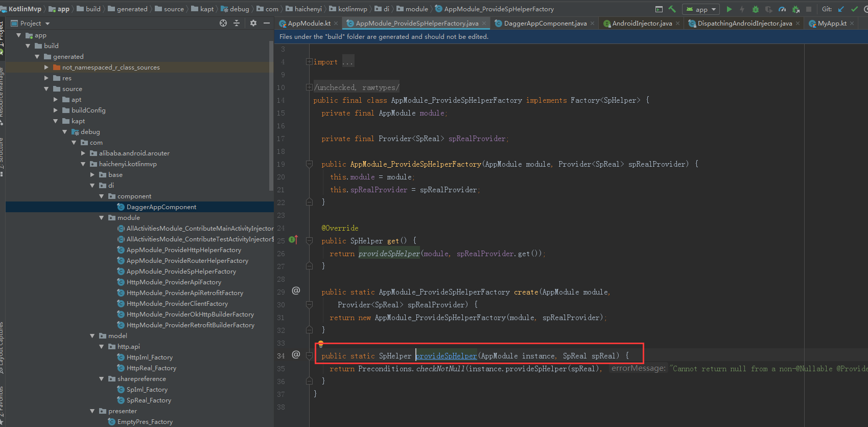Select DaggerAppComponent in project tree
The height and width of the screenshot is (427, 868).
pyautogui.click(x=161, y=207)
